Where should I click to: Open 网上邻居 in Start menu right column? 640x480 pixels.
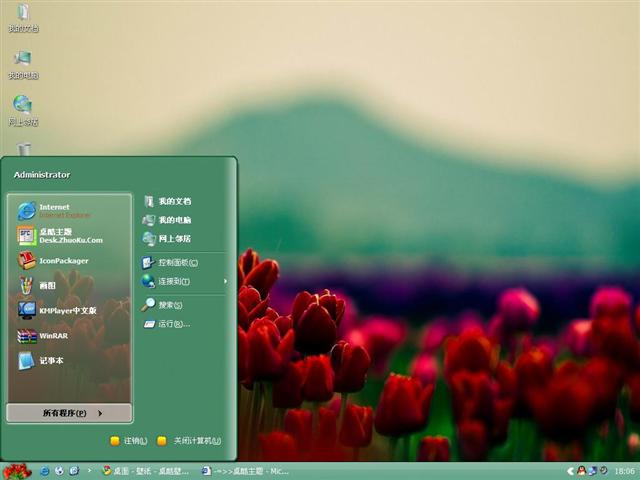[184, 239]
